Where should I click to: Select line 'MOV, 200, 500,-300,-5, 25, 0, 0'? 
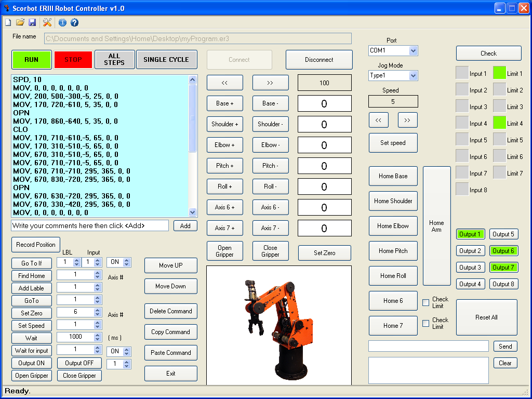point(66,96)
